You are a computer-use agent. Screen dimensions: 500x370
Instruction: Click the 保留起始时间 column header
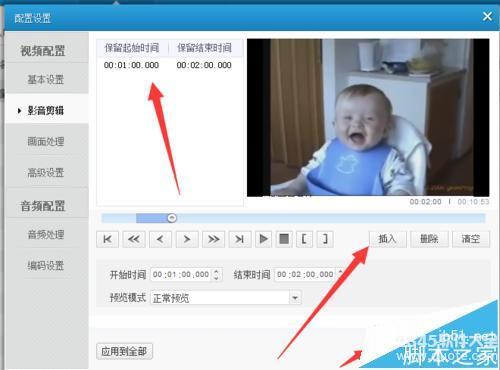132,48
